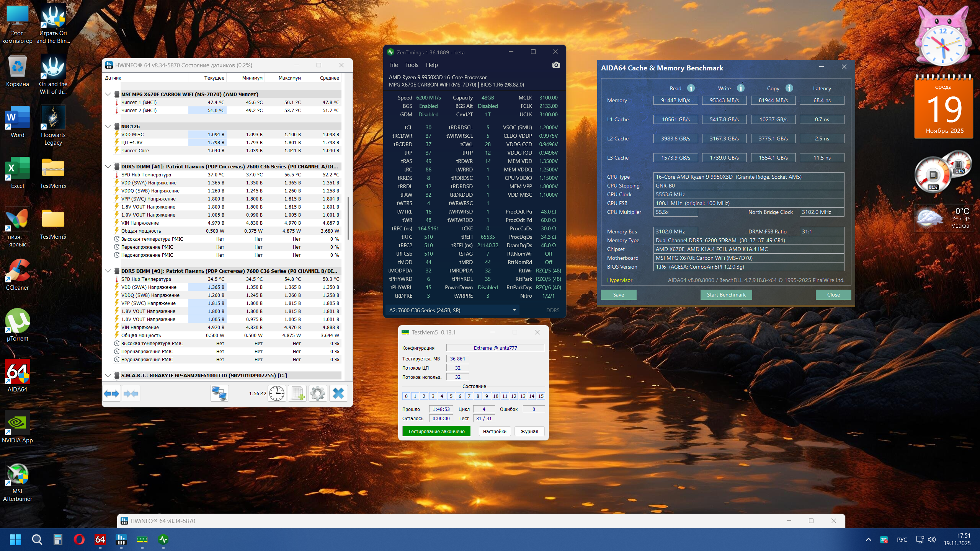Open Help menu in ZenTimings
This screenshot has width=980, height=551.
click(431, 65)
